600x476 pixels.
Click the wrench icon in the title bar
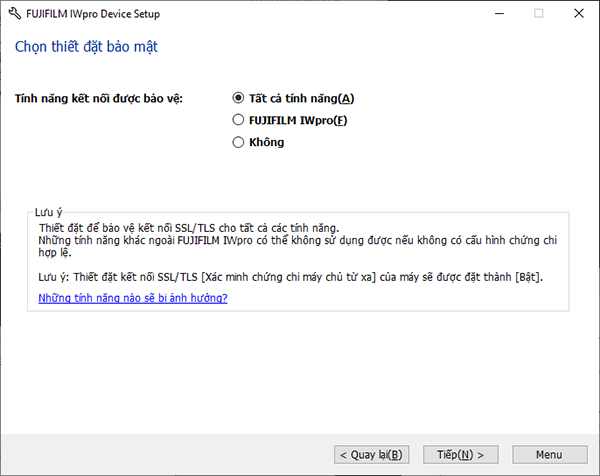pyautogui.click(x=15, y=14)
